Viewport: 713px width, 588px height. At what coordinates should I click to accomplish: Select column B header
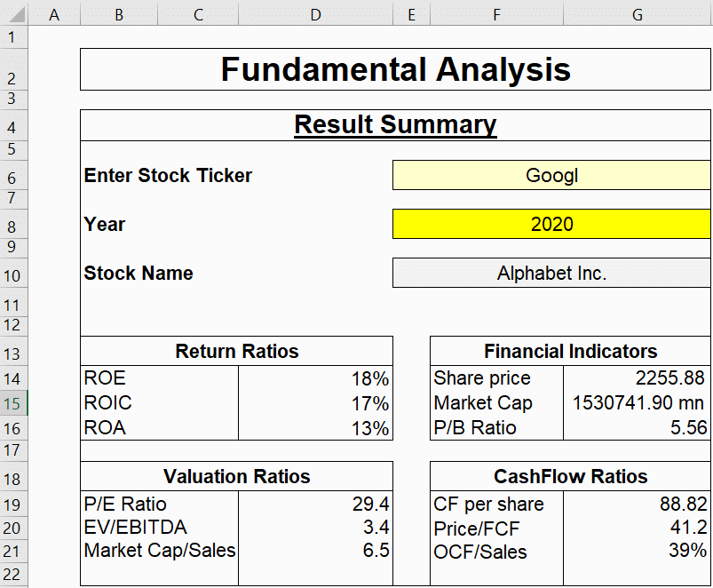click(x=119, y=15)
